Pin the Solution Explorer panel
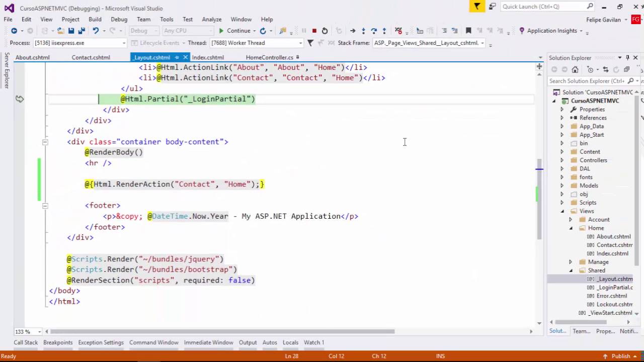 click(627, 58)
